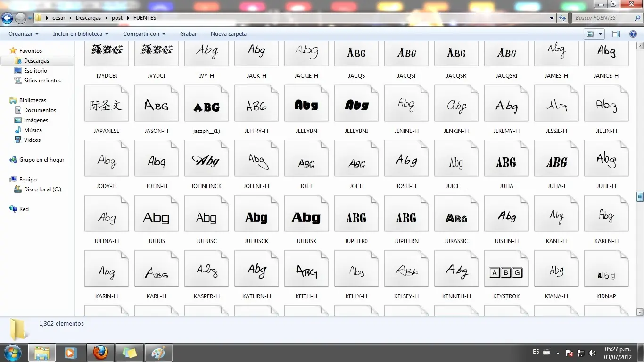
Task: Open Firefox from the taskbar
Action: [x=100, y=353]
